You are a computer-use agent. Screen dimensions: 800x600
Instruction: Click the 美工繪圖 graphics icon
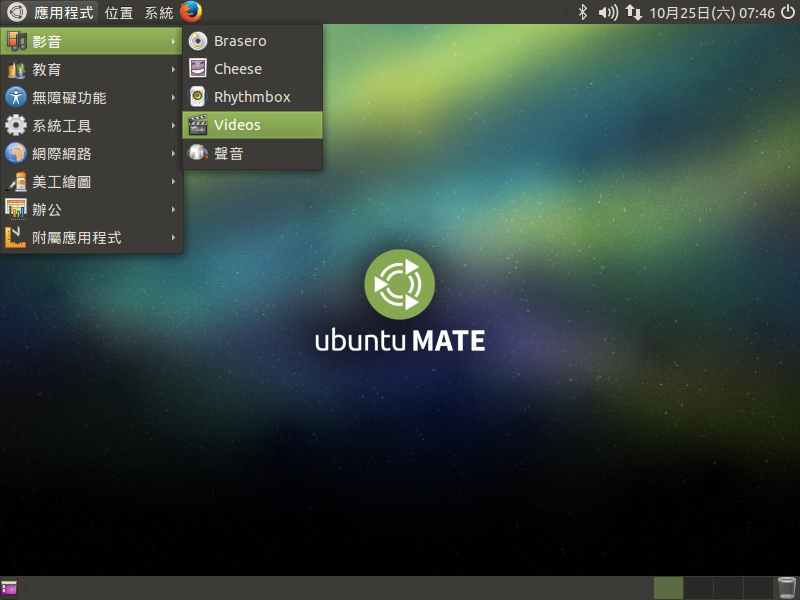coord(16,181)
